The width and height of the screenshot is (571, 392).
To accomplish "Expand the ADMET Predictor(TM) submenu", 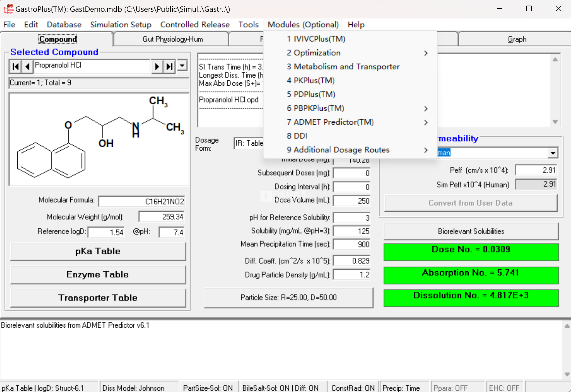I will (350, 122).
